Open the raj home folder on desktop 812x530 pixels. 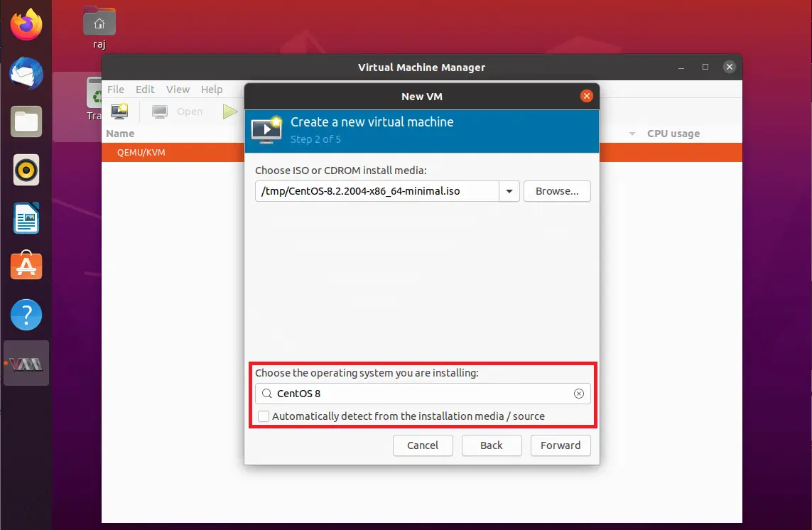pos(99,28)
